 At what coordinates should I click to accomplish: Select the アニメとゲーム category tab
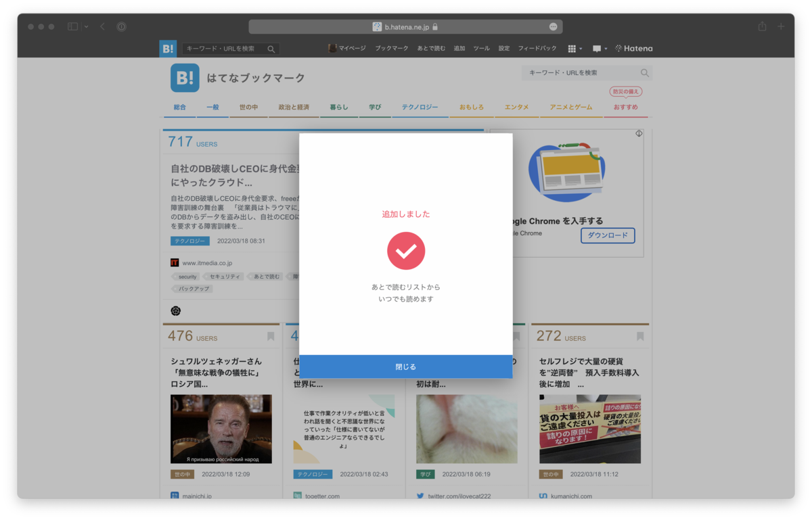[x=571, y=107]
